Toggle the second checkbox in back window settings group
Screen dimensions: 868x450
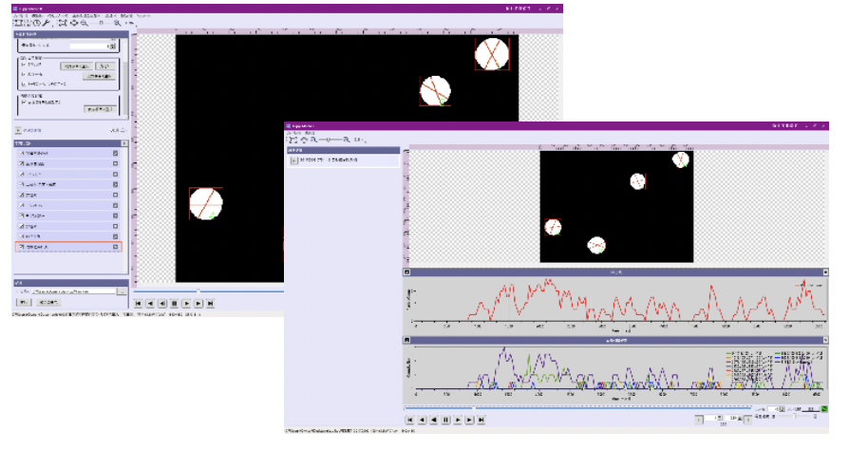pyautogui.click(x=23, y=74)
